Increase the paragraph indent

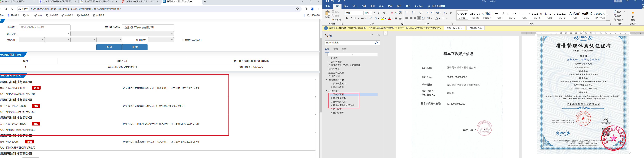[x=432, y=13]
